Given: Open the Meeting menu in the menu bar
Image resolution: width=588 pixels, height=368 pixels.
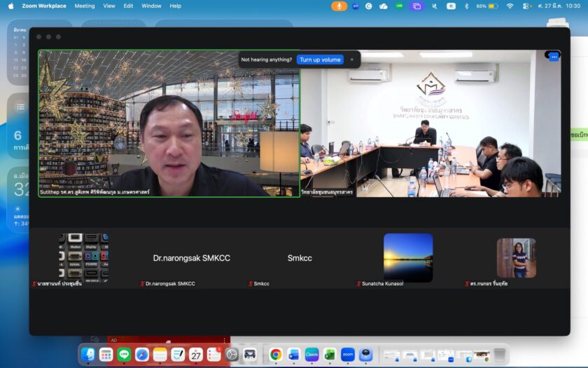Looking at the screenshot, I should coord(84,6).
